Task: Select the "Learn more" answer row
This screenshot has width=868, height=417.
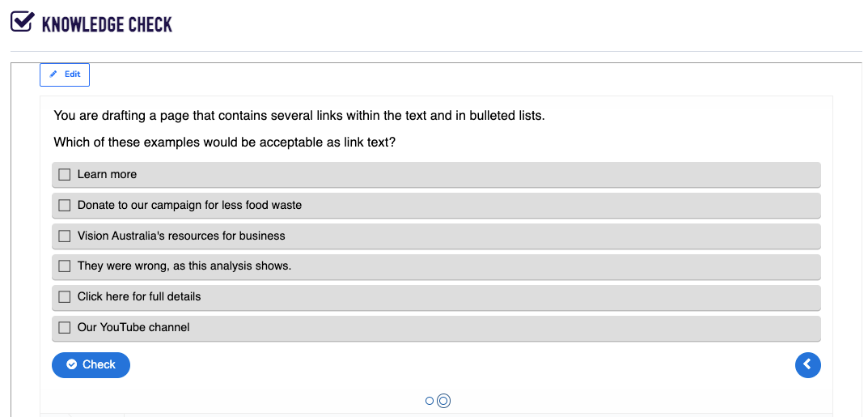Action: tap(436, 175)
